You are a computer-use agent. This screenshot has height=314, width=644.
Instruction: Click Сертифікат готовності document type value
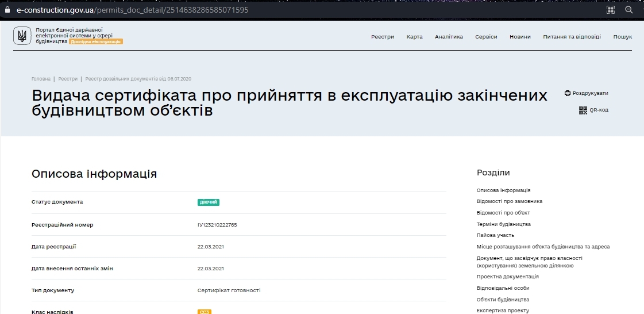pos(229,290)
